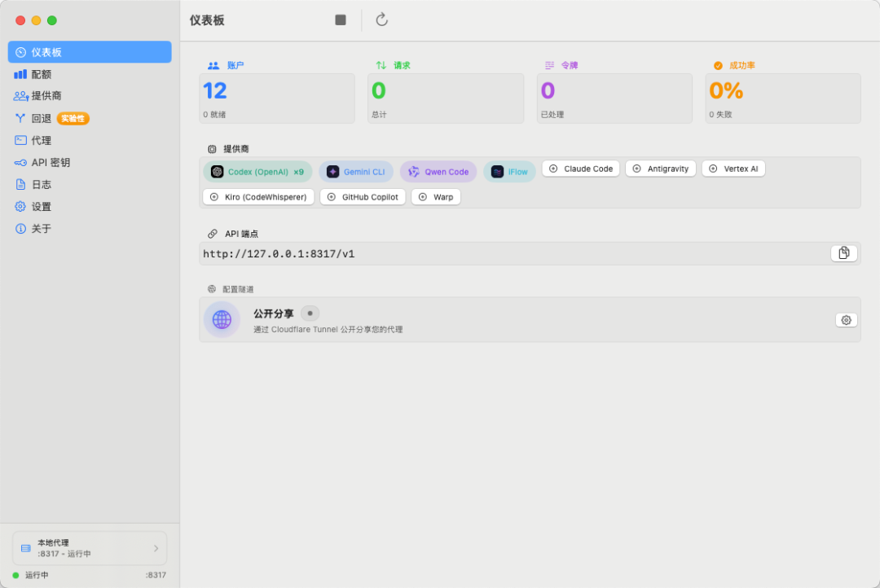Refresh the dashboard with the reload icon

tap(381, 20)
